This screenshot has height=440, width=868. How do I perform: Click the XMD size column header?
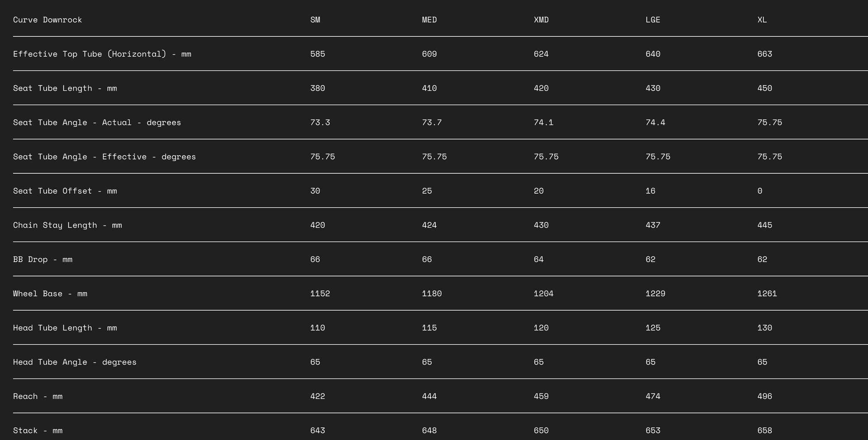pyautogui.click(x=541, y=20)
